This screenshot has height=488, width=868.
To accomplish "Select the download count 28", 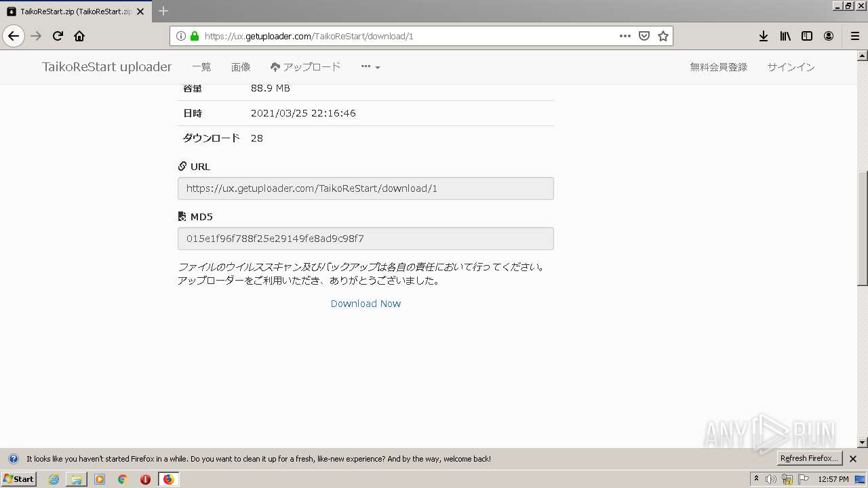I will coord(257,138).
